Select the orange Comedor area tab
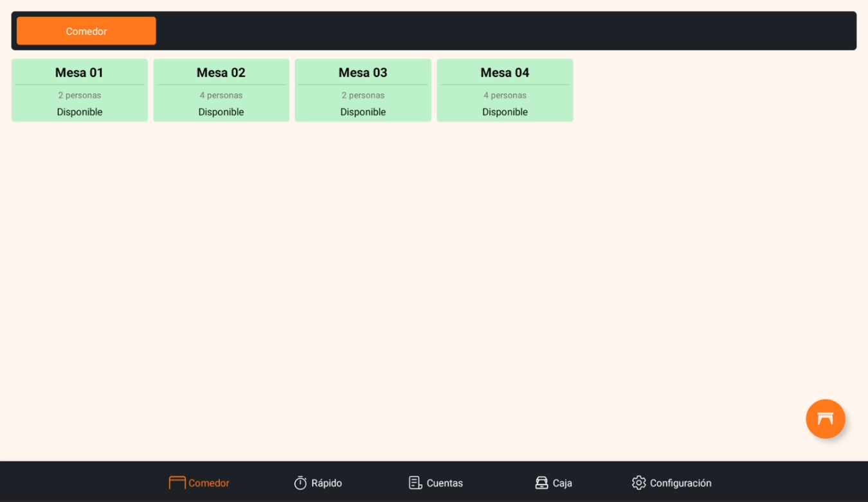868x502 pixels. tap(86, 31)
